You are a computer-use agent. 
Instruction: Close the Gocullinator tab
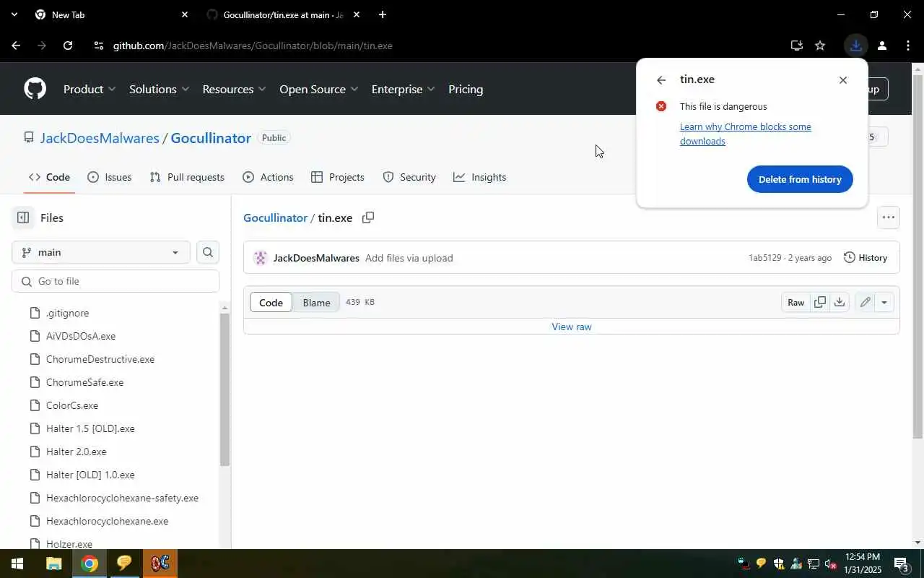[356, 14]
